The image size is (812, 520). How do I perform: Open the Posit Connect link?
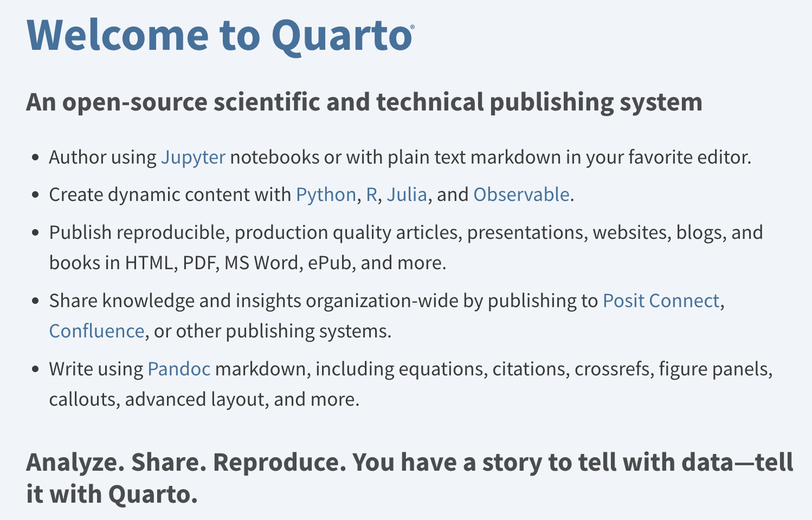click(x=661, y=301)
